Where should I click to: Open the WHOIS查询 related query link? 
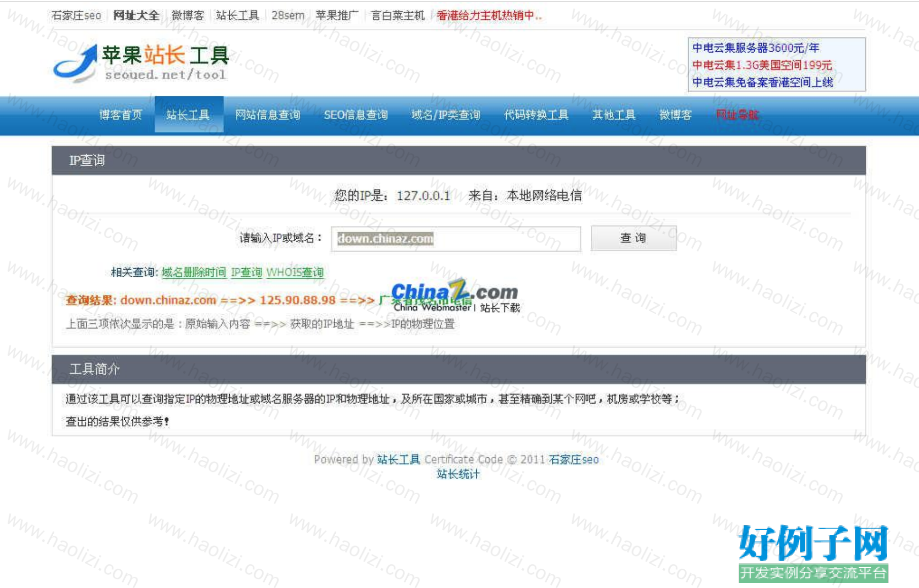[295, 273]
